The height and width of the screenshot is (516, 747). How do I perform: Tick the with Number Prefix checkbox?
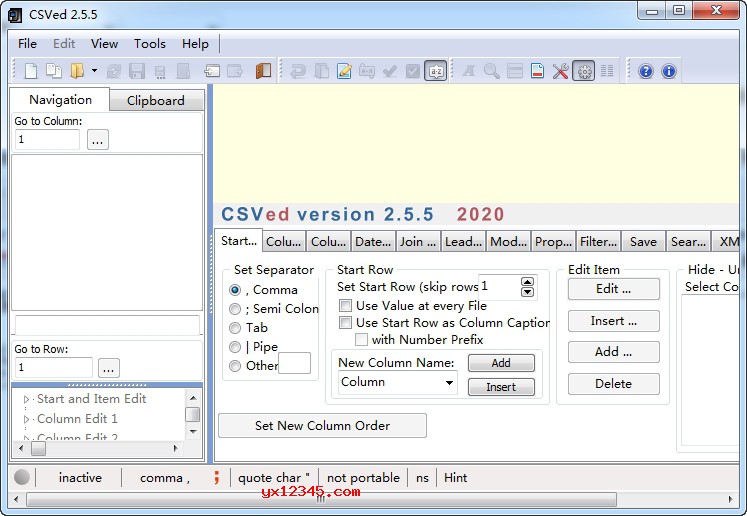(362, 340)
